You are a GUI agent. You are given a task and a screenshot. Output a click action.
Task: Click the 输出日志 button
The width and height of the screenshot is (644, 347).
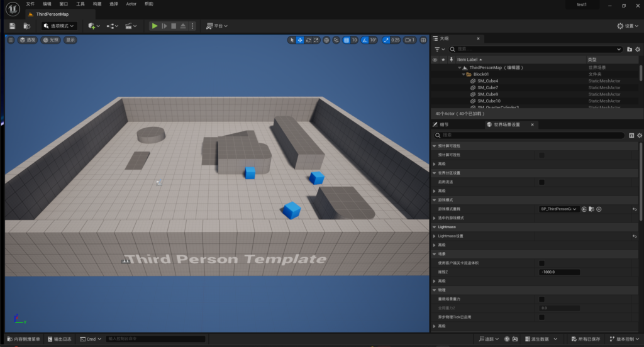[x=59, y=339]
